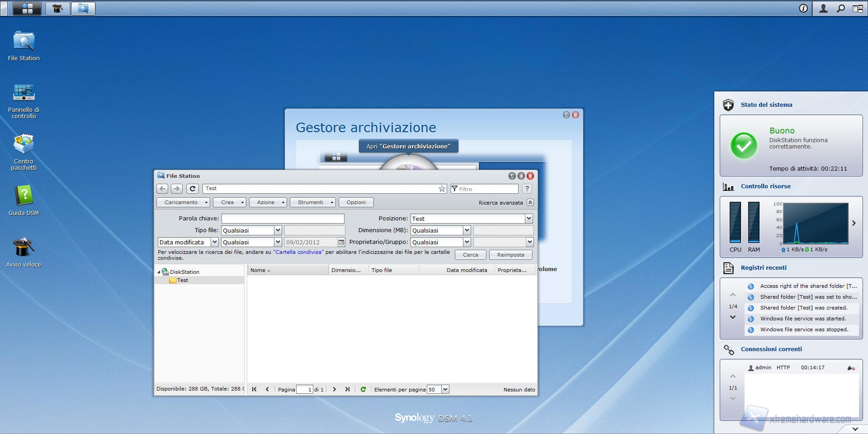Collapse the Ricerca avanzata panel
The image size is (868, 434).
(530, 202)
